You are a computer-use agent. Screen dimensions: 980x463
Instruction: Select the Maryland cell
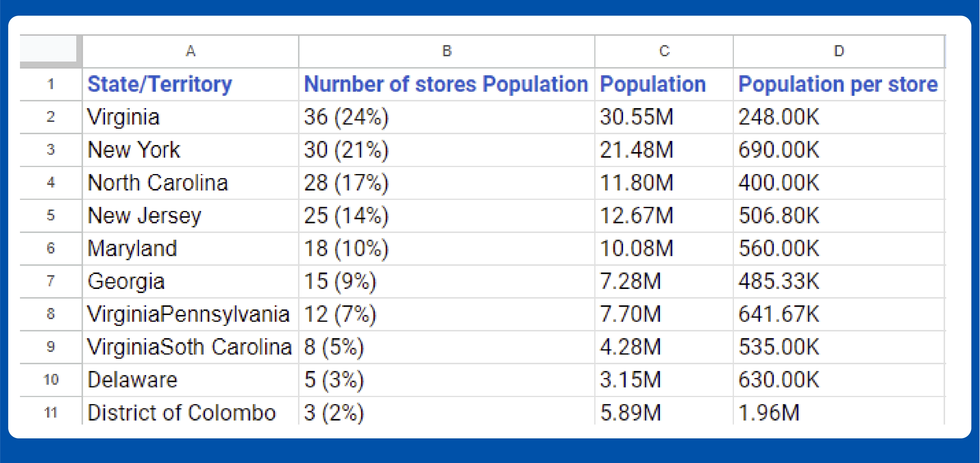tap(191, 248)
